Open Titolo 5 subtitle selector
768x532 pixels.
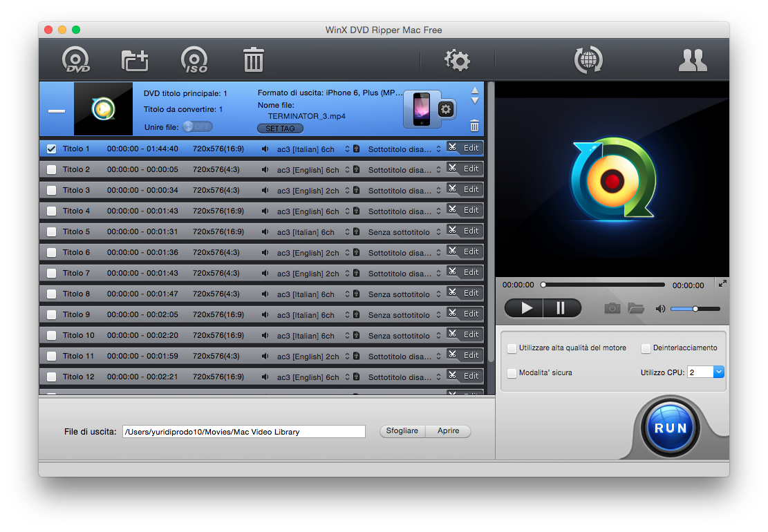pos(438,231)
